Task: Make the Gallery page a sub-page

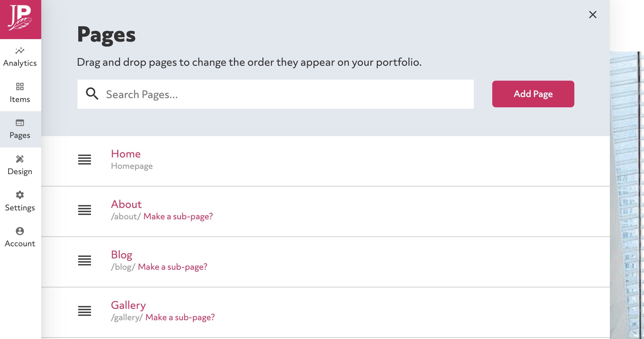Action: pyautogui.click(x=180, y=317)
